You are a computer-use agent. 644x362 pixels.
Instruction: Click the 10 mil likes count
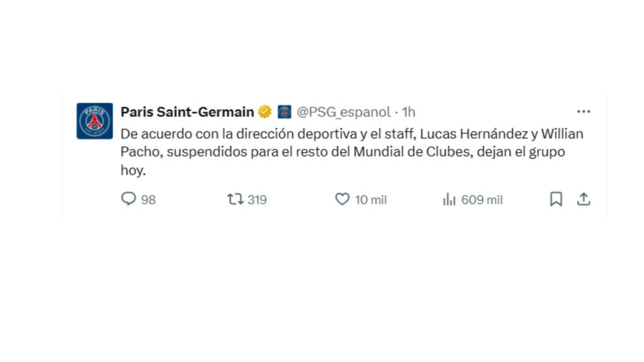[370, 200]
